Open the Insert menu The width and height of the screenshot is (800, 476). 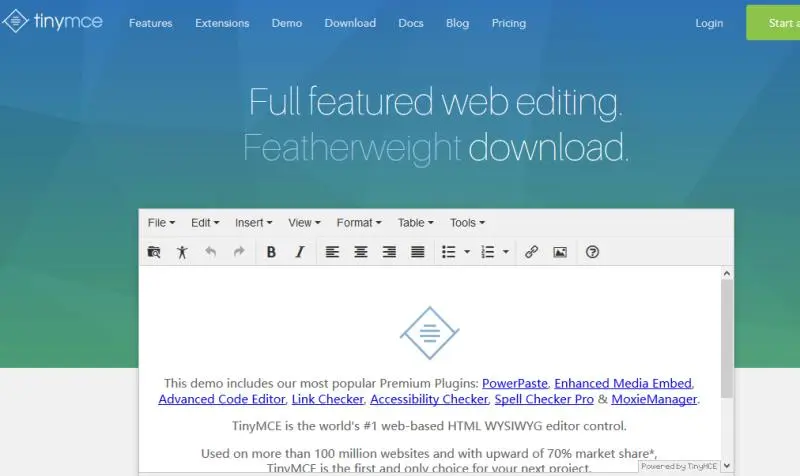[x=254, y=223]
